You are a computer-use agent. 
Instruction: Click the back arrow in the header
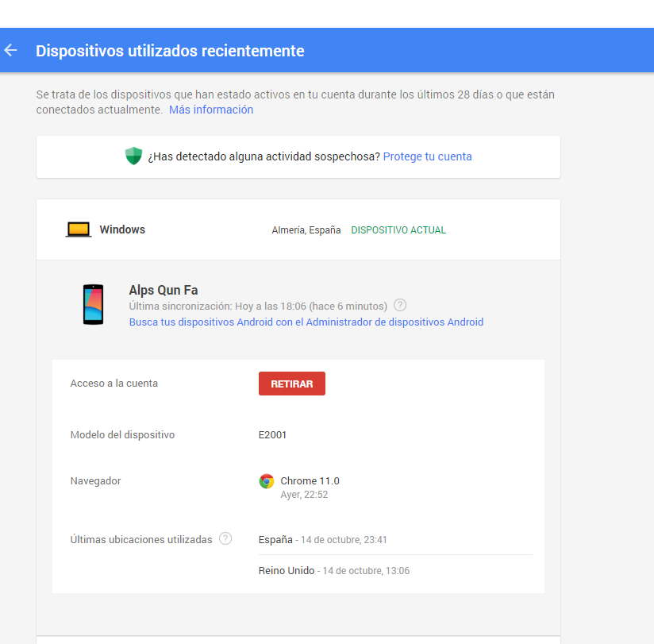coord(11,51)
